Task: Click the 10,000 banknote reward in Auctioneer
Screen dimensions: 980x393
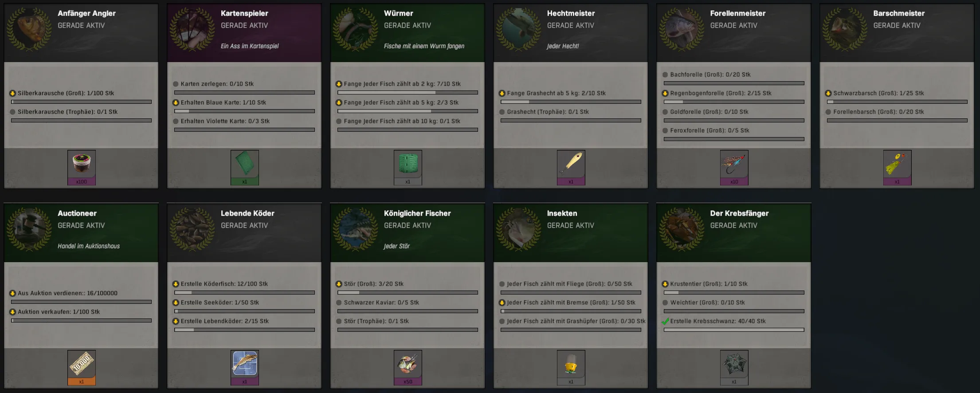Action: [82, 367]
